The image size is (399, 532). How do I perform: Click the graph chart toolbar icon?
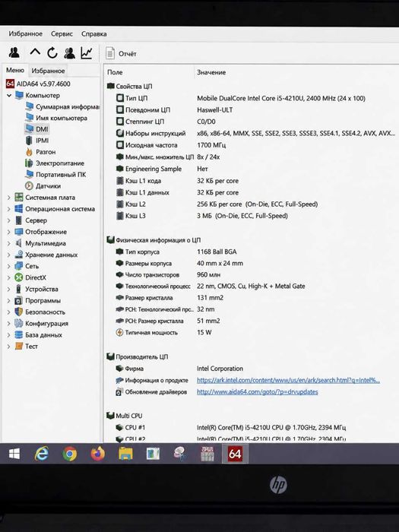point(87,53)
